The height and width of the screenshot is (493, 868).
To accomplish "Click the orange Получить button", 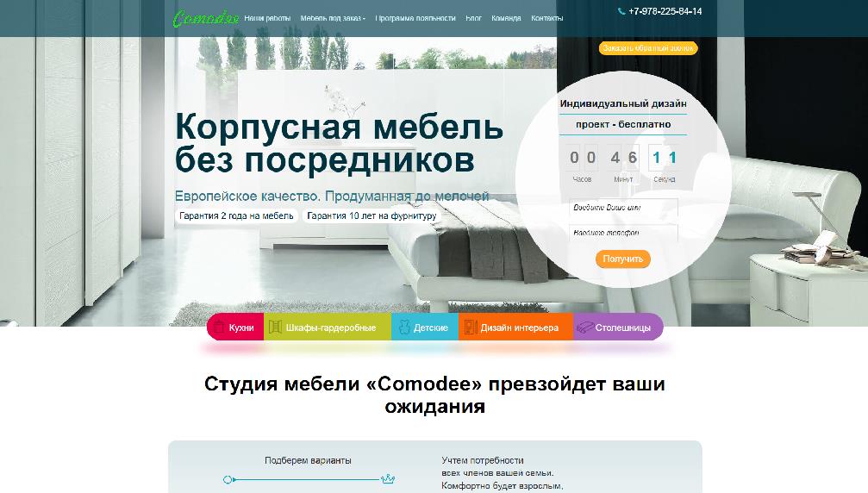I will pyautogui.click(x=622, y=259).
